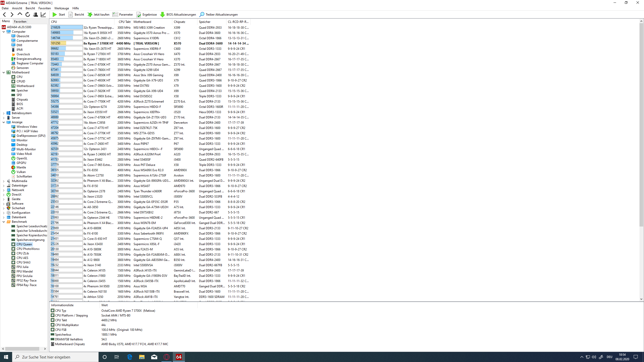Viewport: 644px width, 362px height.
Task: Click the Back navigation arrow
Action: click(4, 15)
